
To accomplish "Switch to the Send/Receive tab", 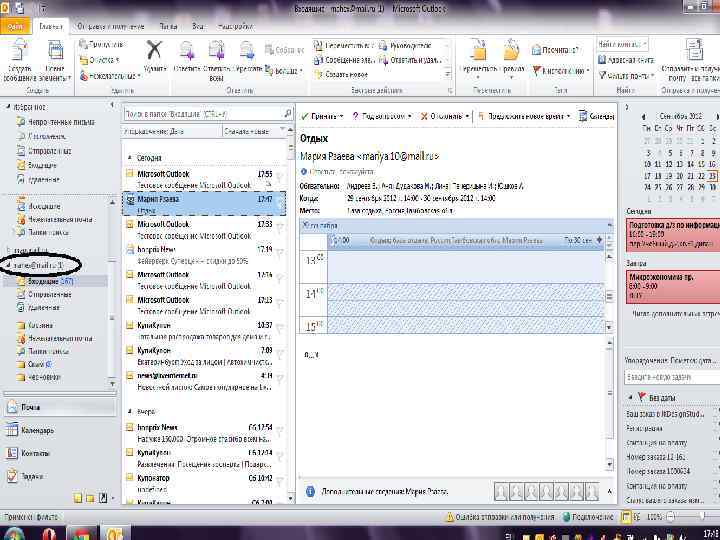I will point(110,27).
